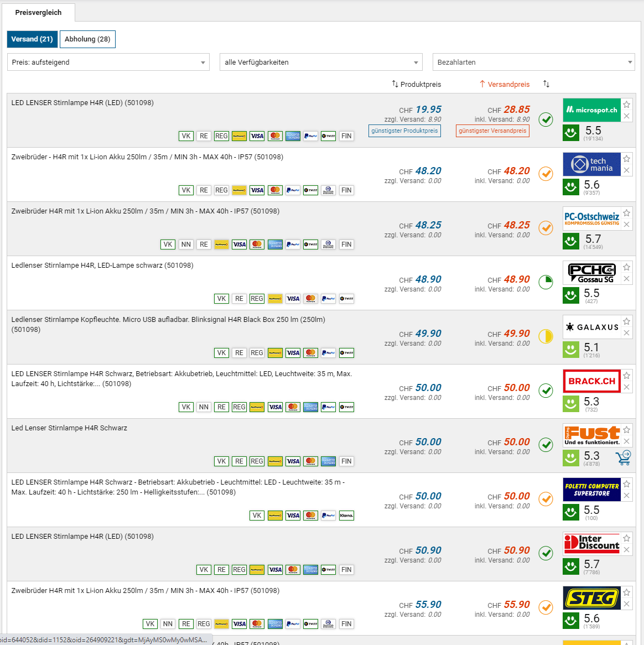Favorite microspot.ch with the star icon
The height and width of the screenshot is (645, 644).
tap(626, 105)
